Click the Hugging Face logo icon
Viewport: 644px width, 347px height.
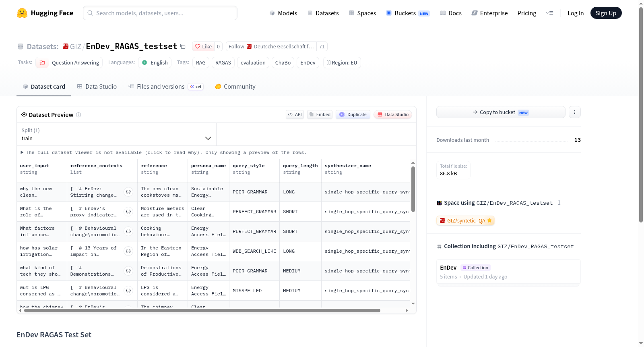[22, 13]
